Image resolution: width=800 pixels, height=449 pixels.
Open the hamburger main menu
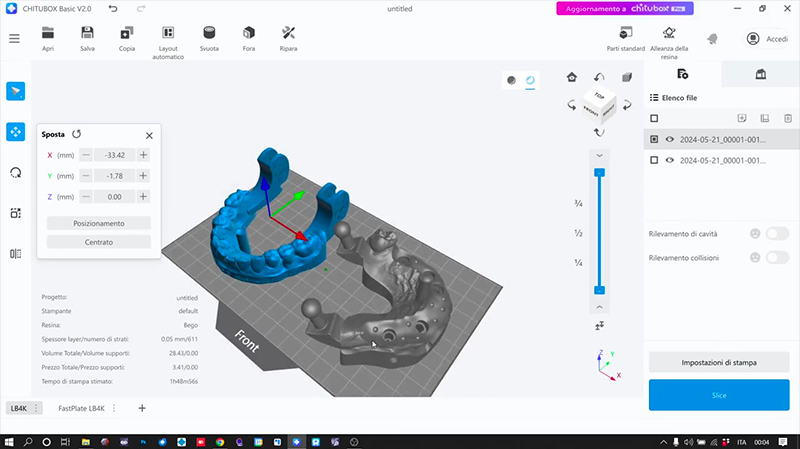coord(14,38)
